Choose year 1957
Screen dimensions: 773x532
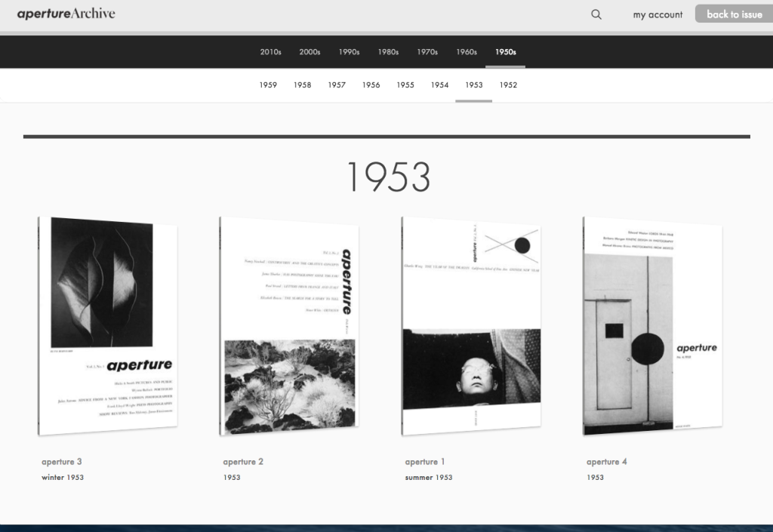coord(337,85)
